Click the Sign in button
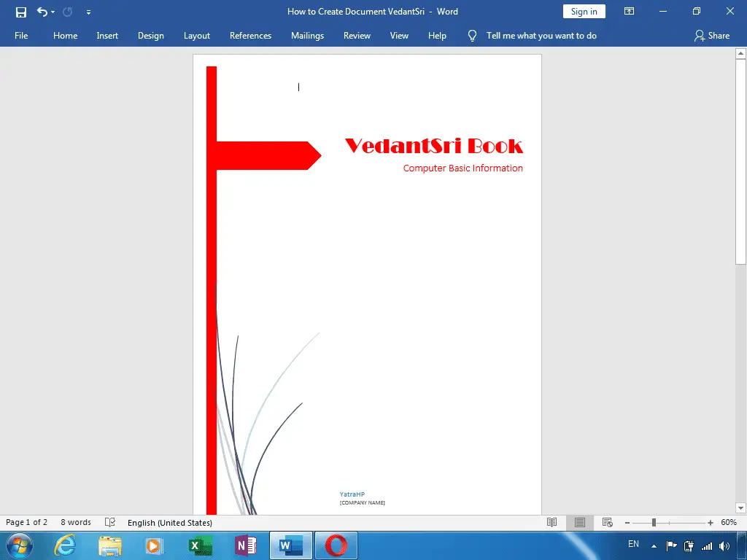Image resolution: width=747 pixels, height=560 pixels. tap(584, 12)
